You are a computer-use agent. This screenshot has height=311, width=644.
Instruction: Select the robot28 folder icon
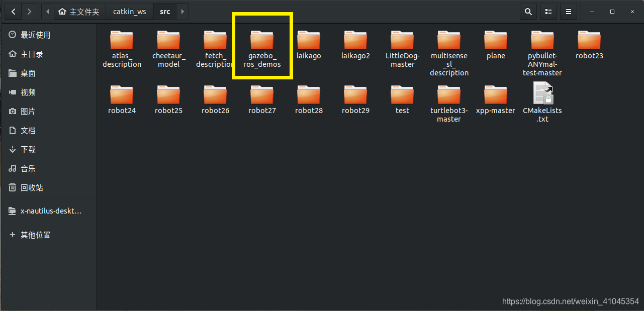click(x=309, y=94)
